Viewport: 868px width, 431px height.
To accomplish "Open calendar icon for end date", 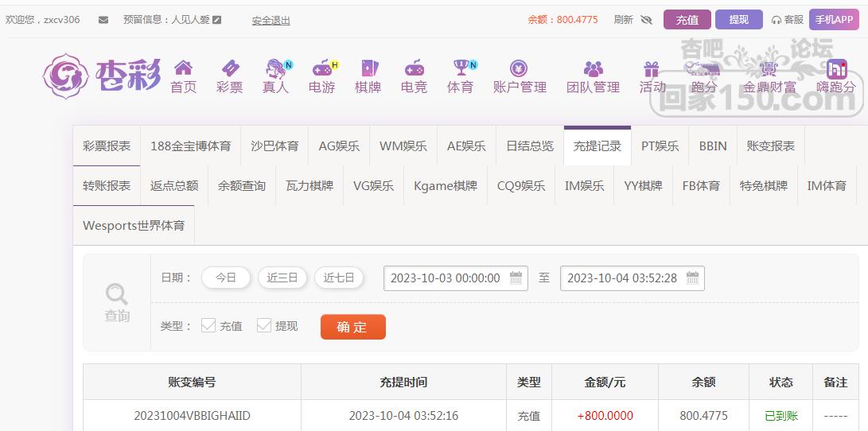I will coord(692,278).
